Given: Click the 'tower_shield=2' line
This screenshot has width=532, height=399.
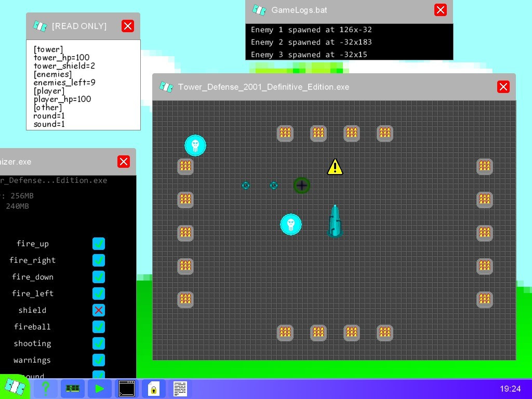Looking at the screenshot, I should pyautogui.click(x=64, y=66).
